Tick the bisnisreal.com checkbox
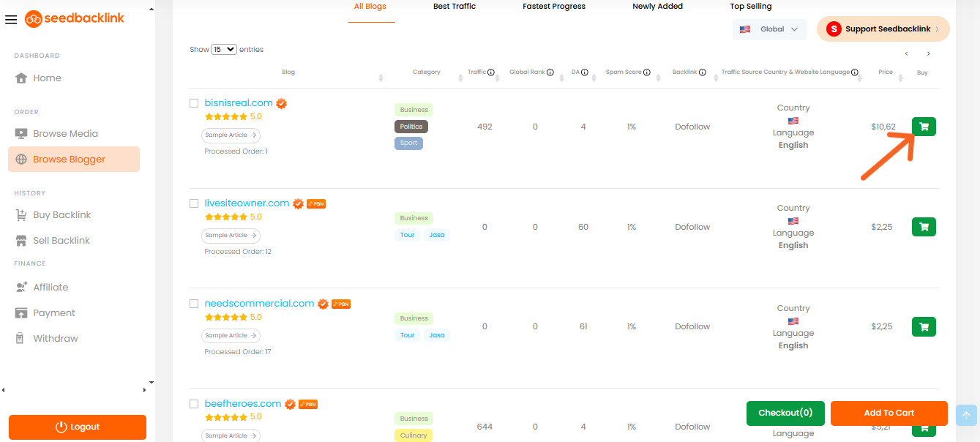This screenshot has width=980, height=442. (x=194, y=103)
